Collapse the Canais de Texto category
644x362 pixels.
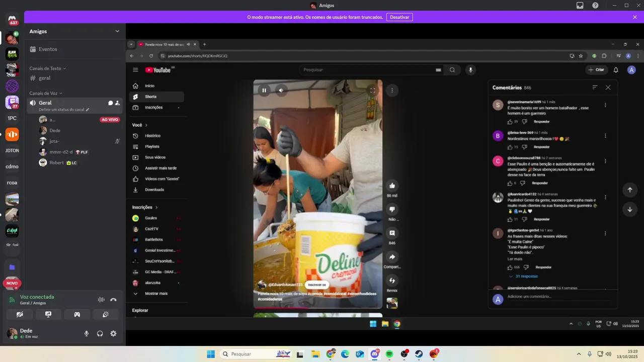(47, 68)
